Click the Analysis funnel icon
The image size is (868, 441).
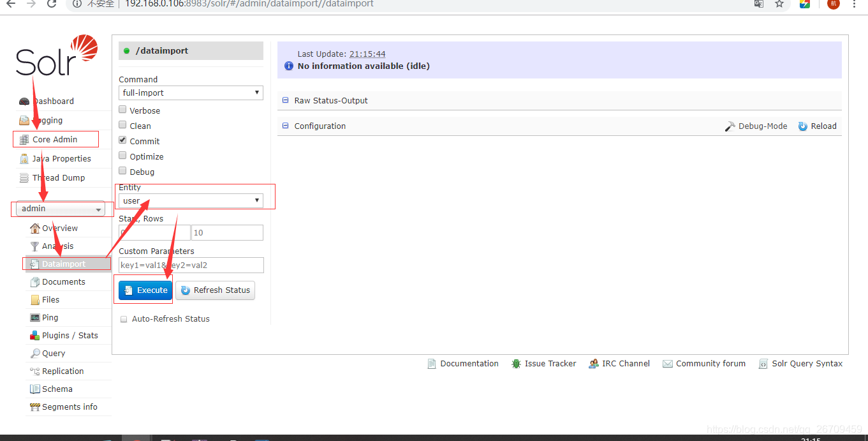point(35,246)
